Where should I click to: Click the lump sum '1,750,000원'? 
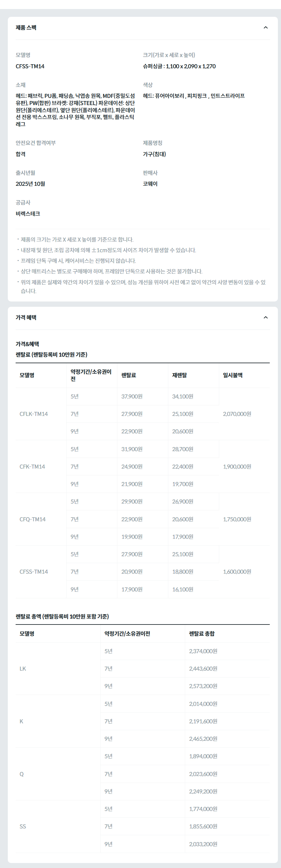[x=237, y=519]
